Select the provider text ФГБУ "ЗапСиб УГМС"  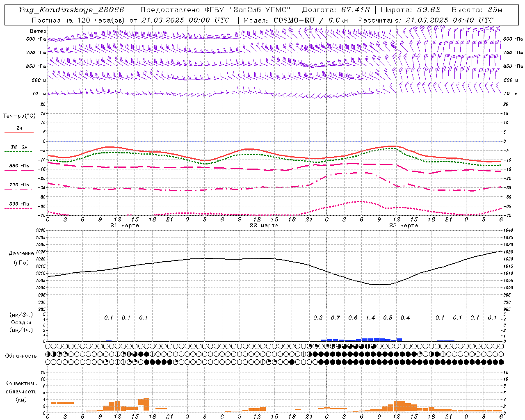pyautogui.click(x=248, y=10)
